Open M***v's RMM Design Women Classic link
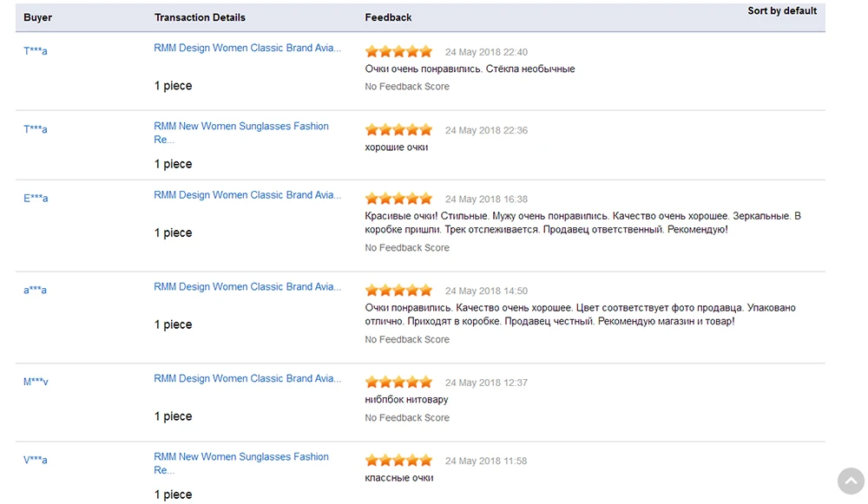The image size is (868, 504). coord(247,379)
